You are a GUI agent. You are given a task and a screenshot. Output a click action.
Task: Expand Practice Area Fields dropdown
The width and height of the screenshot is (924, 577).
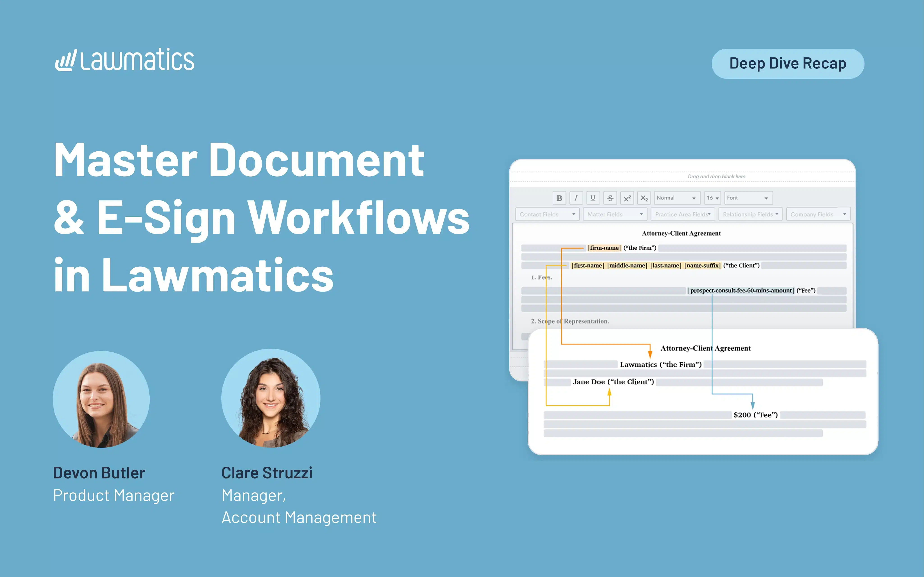pyautogui.click(x=682, y=214)
